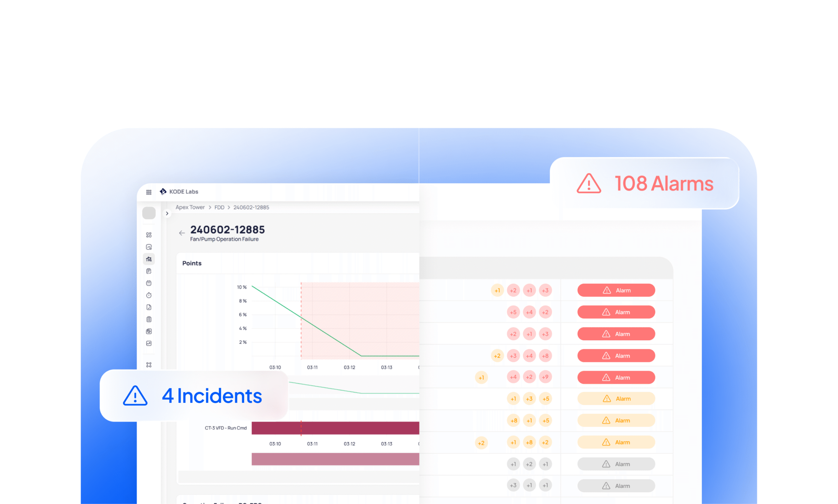Viewport: 838px width, 504px height.
Task: Click the last gray Alarm button
Action: 616,486
